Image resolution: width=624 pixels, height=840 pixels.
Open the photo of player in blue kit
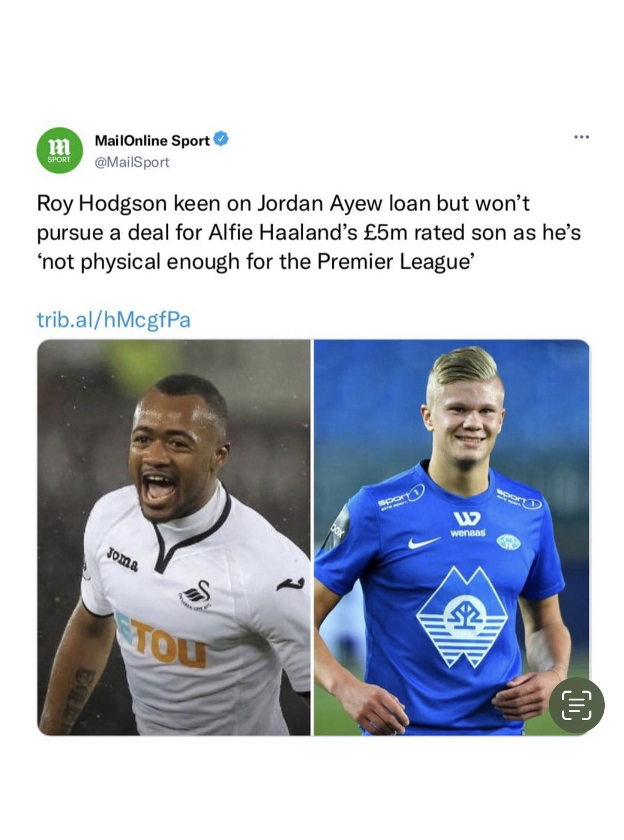coord(452,537)
